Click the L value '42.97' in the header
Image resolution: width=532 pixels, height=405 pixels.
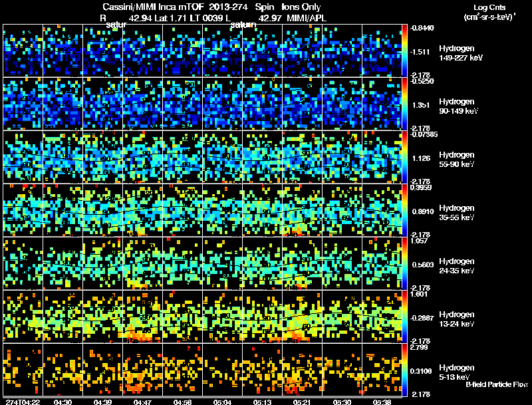click(x=270, y=18)
